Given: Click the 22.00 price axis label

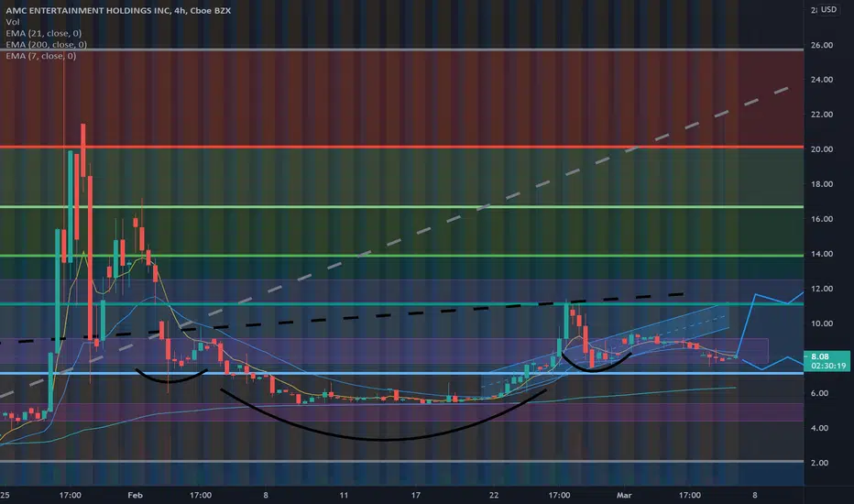Looking at the screenshot, I should coord(821,115).
